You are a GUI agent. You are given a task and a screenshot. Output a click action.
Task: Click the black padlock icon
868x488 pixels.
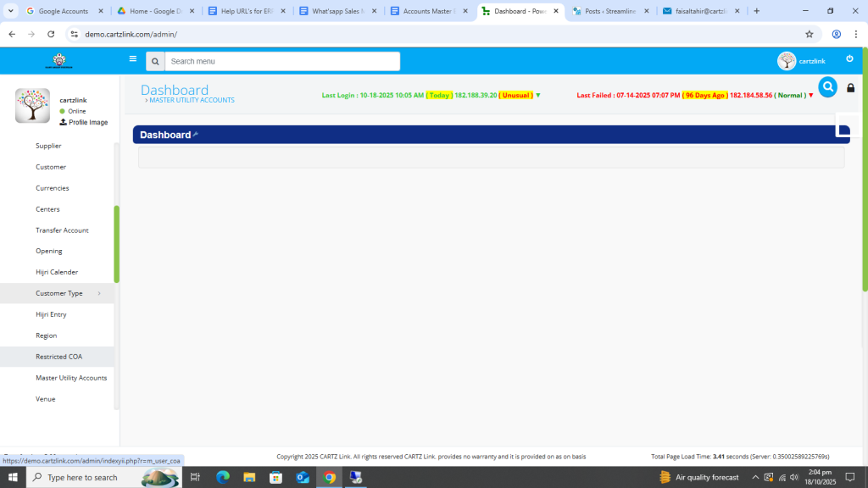tap(850, 88)
